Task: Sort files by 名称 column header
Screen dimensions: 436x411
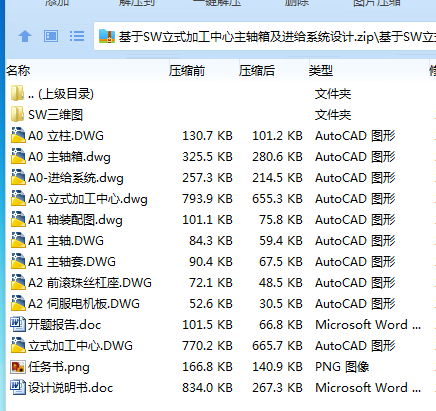Action: pos(18,71)
